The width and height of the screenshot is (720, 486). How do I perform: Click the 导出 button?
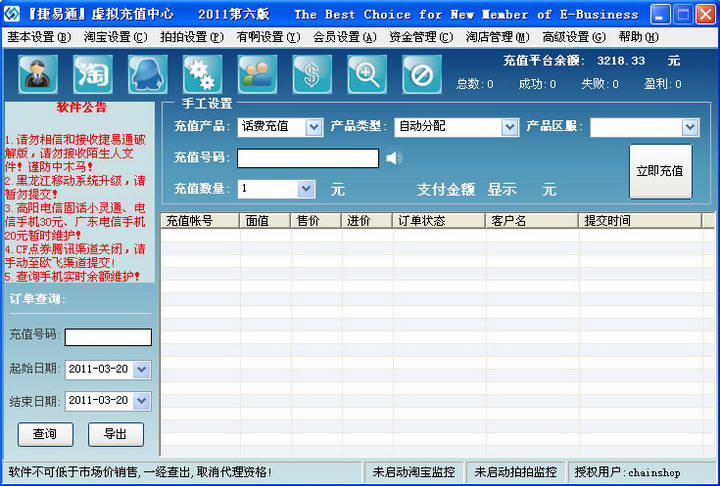[116, 434]
